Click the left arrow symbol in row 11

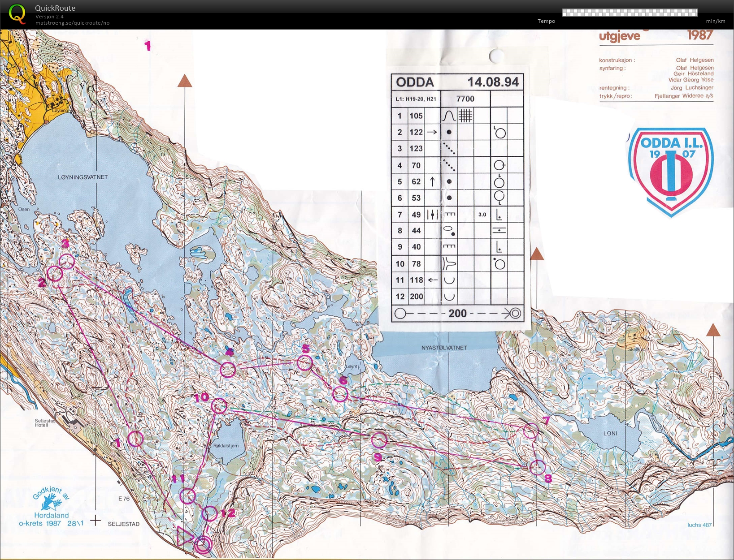point(432,280)
